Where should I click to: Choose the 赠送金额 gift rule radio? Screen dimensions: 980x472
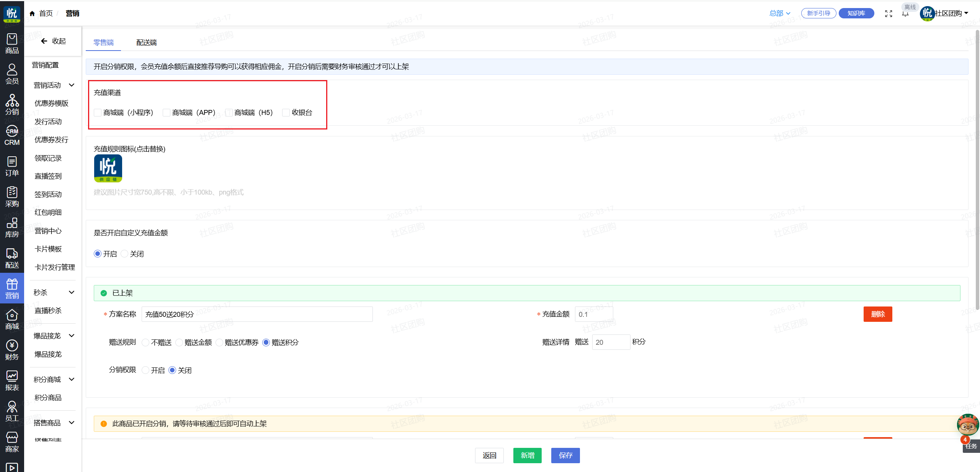pyautogui.click(x=179, y=343)
